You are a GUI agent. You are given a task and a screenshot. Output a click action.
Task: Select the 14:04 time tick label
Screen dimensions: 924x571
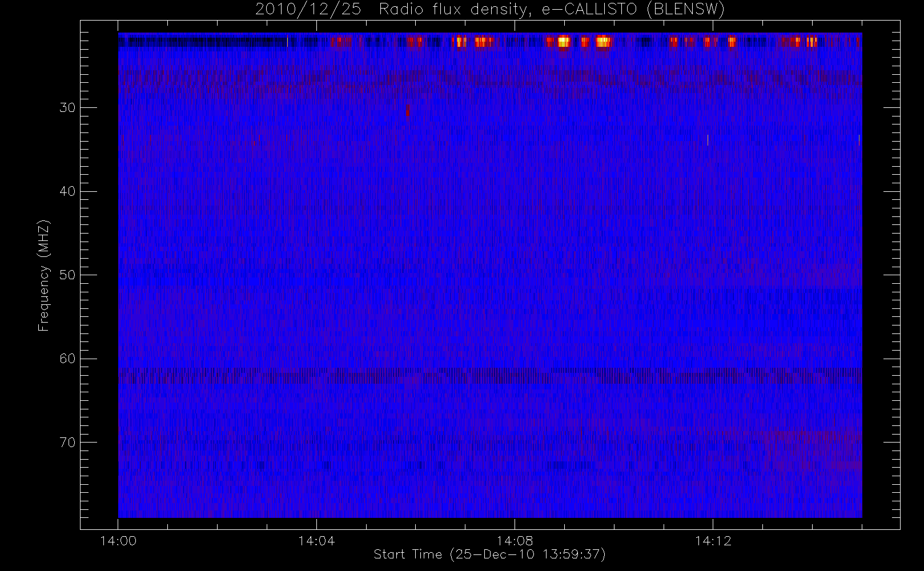tap(316, 541)
